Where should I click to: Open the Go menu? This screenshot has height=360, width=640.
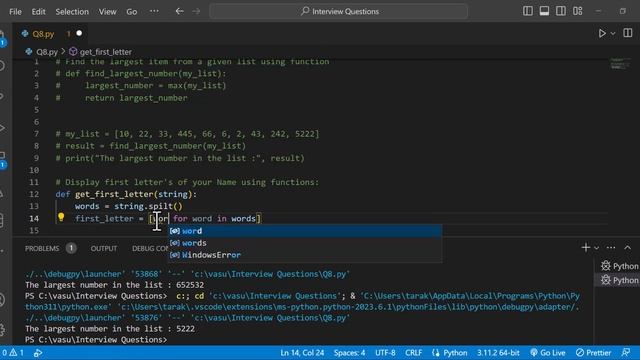tap(131, 11)
